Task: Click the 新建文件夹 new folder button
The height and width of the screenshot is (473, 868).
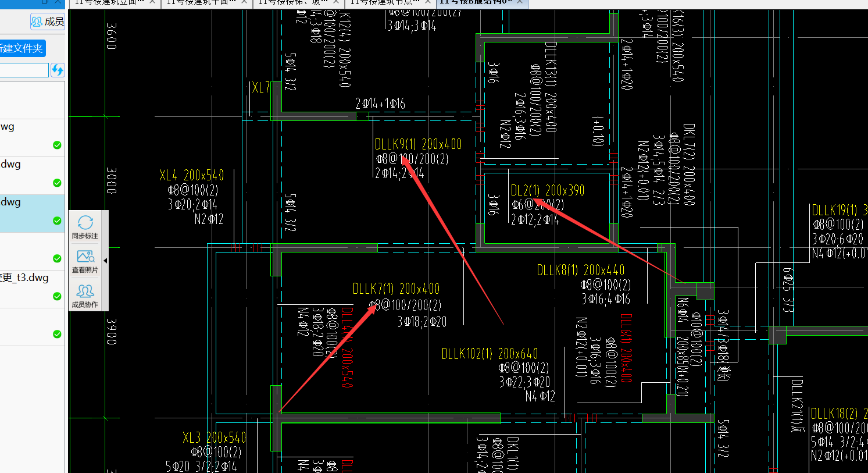Action: (22, 48)
